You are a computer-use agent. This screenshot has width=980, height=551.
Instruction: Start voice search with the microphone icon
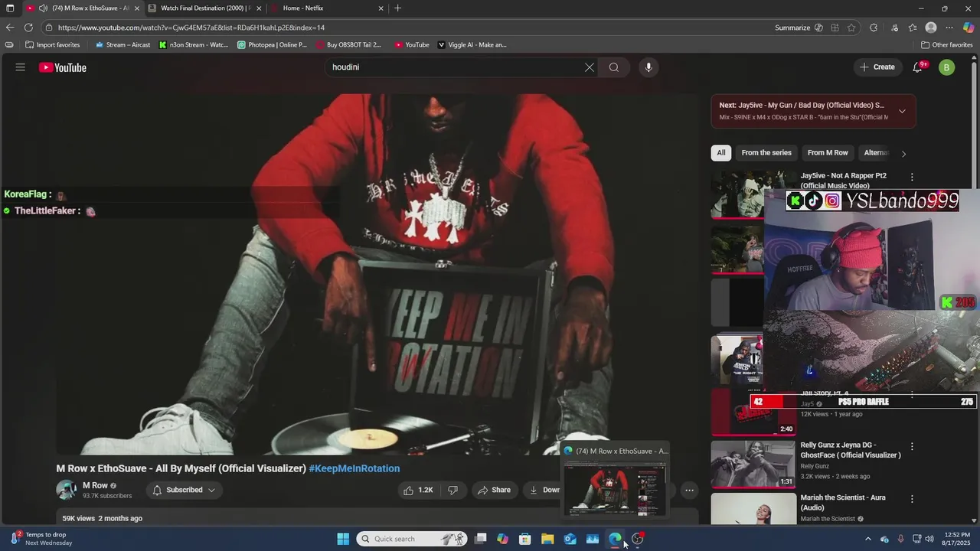[x=648, y=67]
